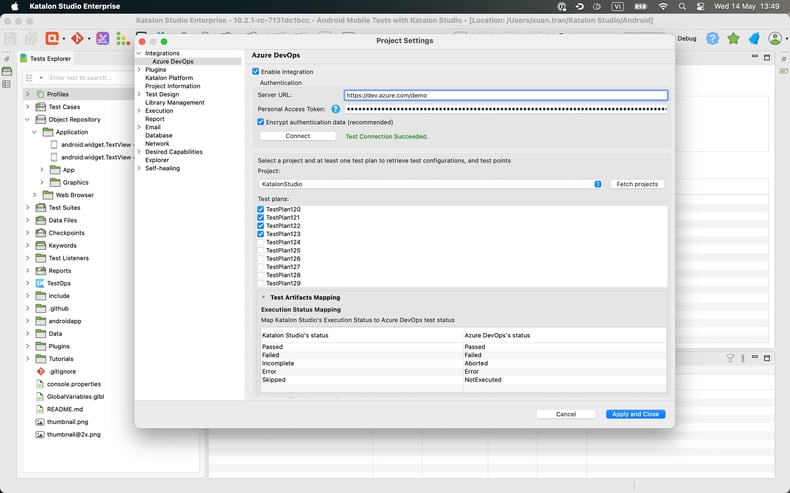Image resolution: width=790 pixels, height=493 pixels.
Task: Click the Cancel button
Action: [566, 414]
